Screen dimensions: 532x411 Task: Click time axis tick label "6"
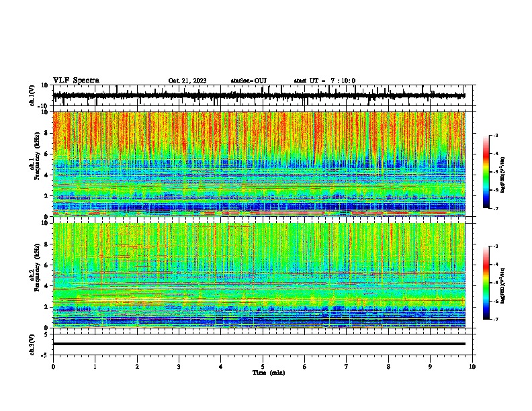305,367
